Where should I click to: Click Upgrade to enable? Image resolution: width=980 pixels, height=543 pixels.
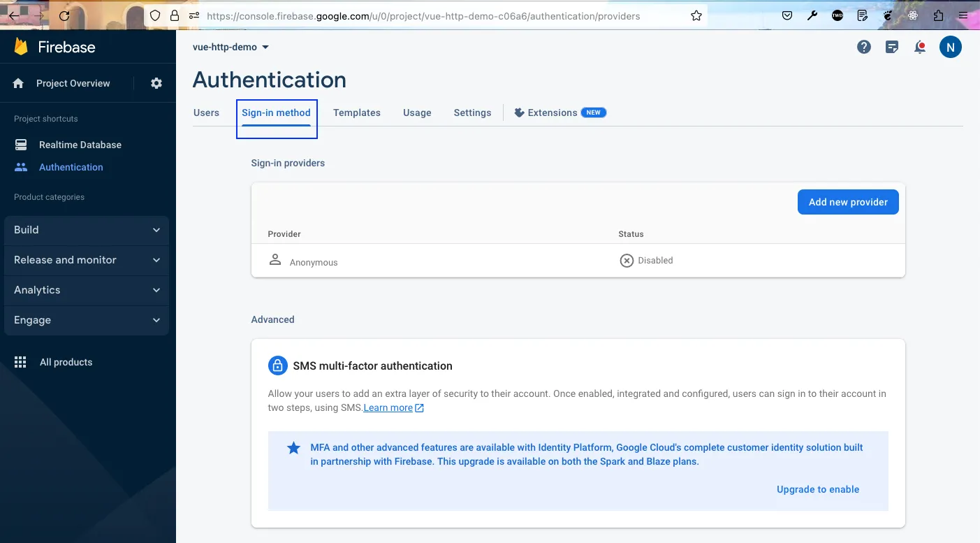(x=818, y=489)
